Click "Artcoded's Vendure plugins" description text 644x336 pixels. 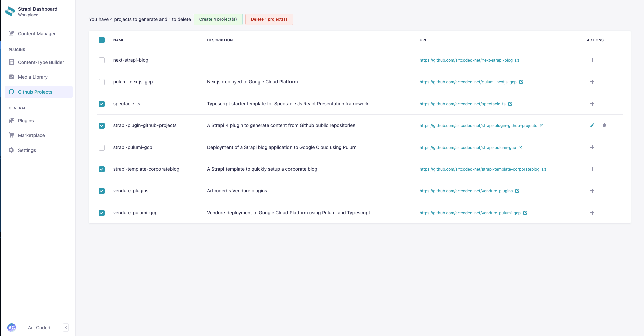pos(237,191)
